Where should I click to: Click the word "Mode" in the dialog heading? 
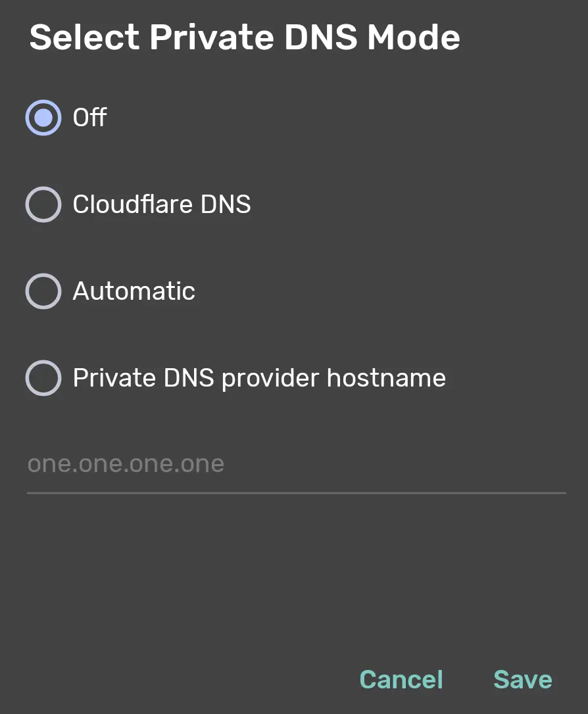[x=414, y=37]
